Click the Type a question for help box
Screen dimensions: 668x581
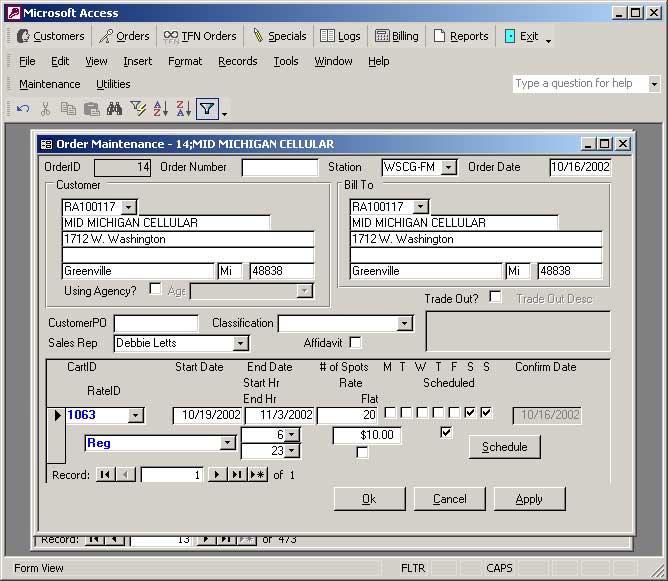coord(581,84)
